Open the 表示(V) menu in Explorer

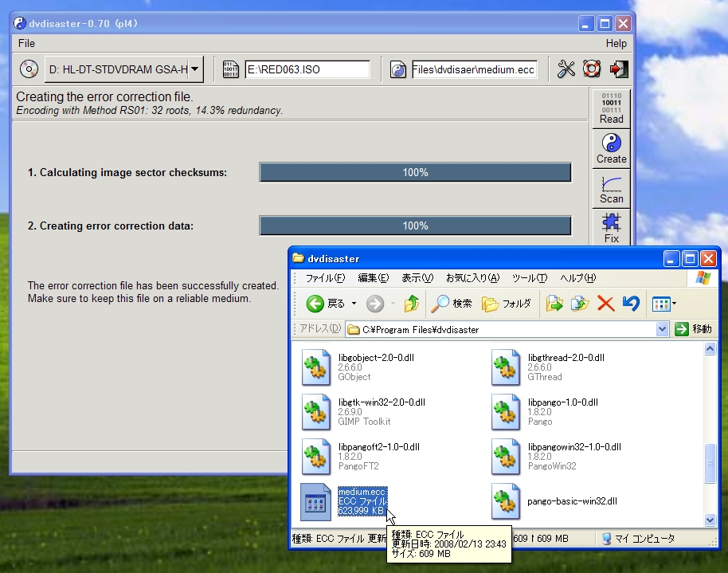pyautogui.click(x=417, y=278)
